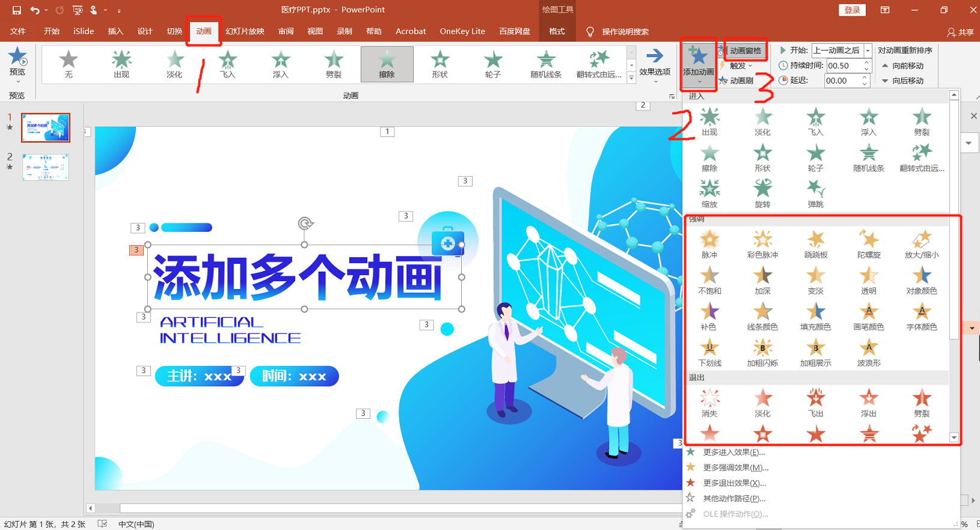Screen dimensions: 980x530
Task: Select 随机线条 in the ribbon animation gallery
Action: (546, 64)
